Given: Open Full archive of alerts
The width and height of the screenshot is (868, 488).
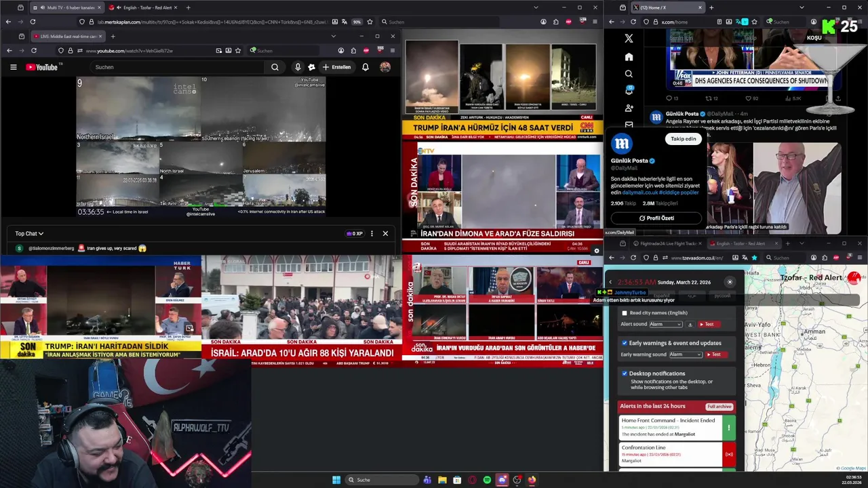Looking at the screenshot, I should coord(719,407).
